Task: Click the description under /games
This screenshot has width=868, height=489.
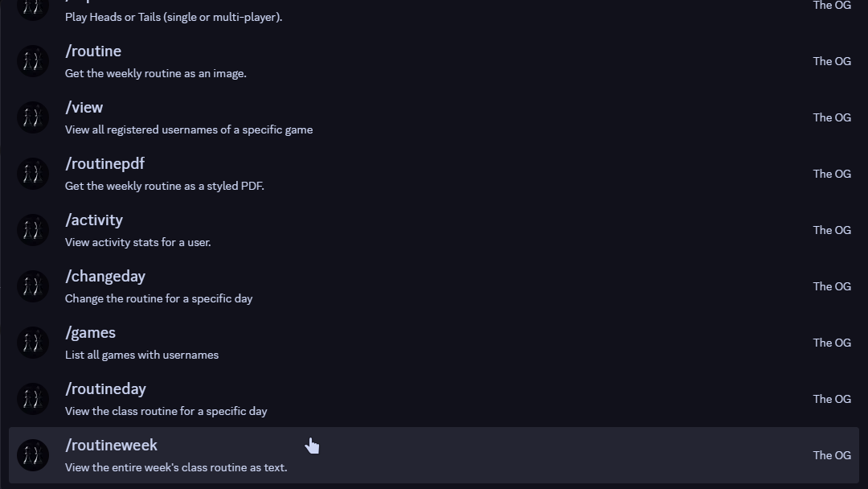Action: [141, 355]
